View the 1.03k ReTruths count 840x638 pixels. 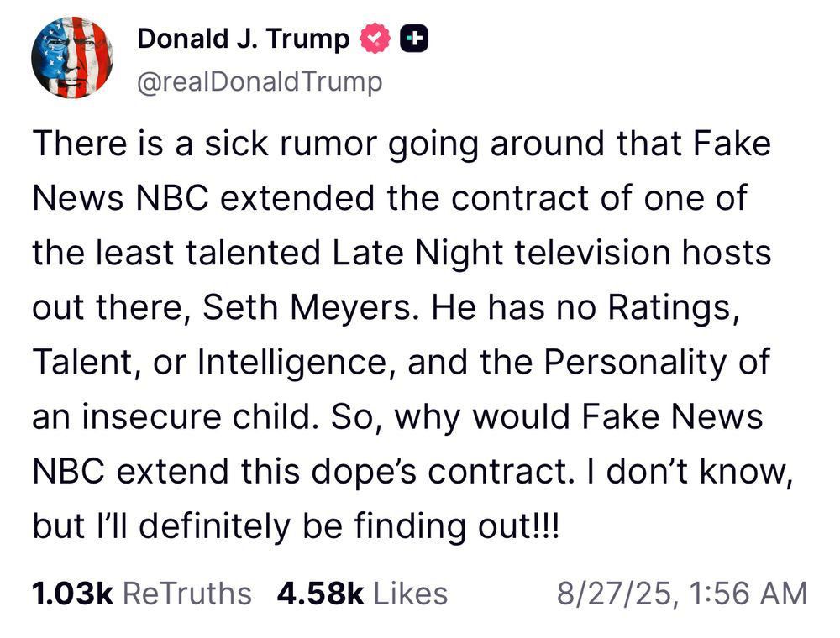pos(72,594)
